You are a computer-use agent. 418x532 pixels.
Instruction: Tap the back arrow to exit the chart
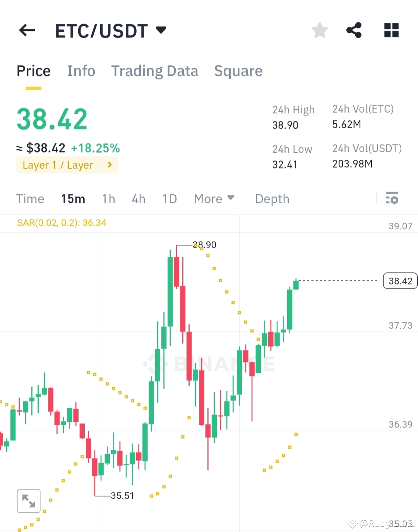click(27, 30)
